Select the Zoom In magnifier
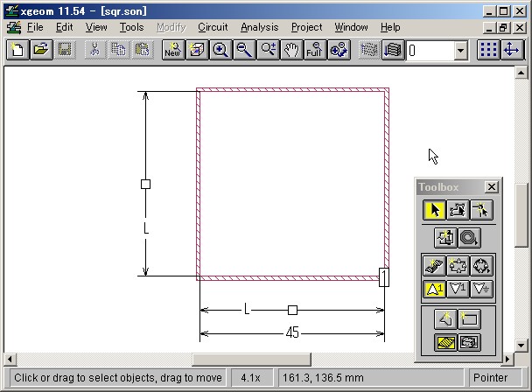The height and width of the screenshot is (392, 532). tap(220, 50)
